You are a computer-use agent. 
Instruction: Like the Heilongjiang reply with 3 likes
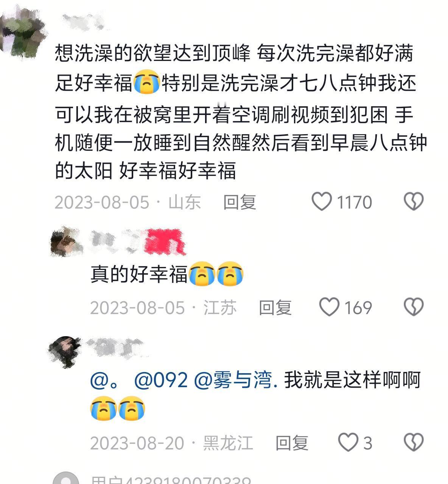pos(348,442)
